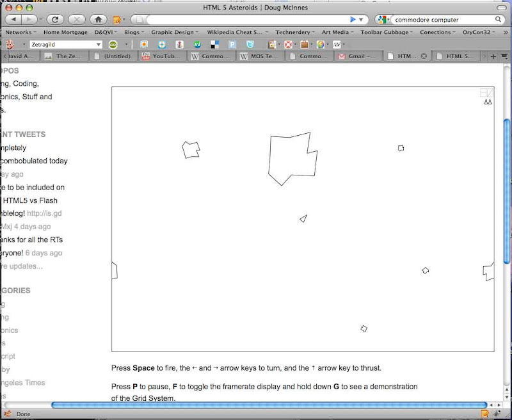Expand the Networks bookmark folder
512x420 pixels.
tap(20, 32)
